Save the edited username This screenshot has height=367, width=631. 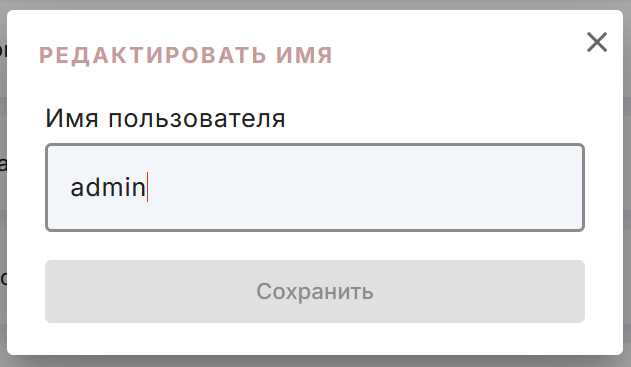[x=315, y=291]
